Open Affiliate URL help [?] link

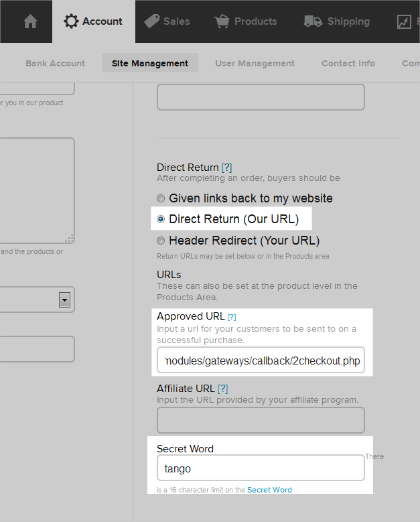tap(223, 389)
